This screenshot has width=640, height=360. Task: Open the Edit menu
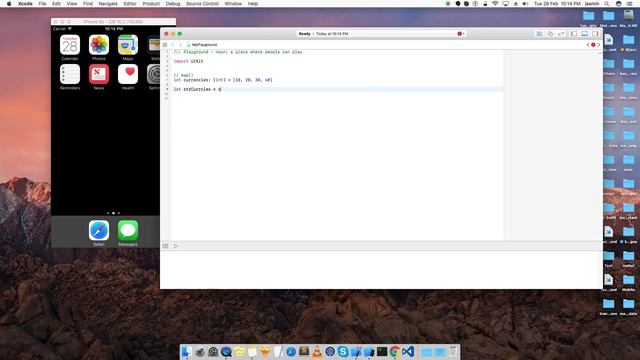point(56,4)
